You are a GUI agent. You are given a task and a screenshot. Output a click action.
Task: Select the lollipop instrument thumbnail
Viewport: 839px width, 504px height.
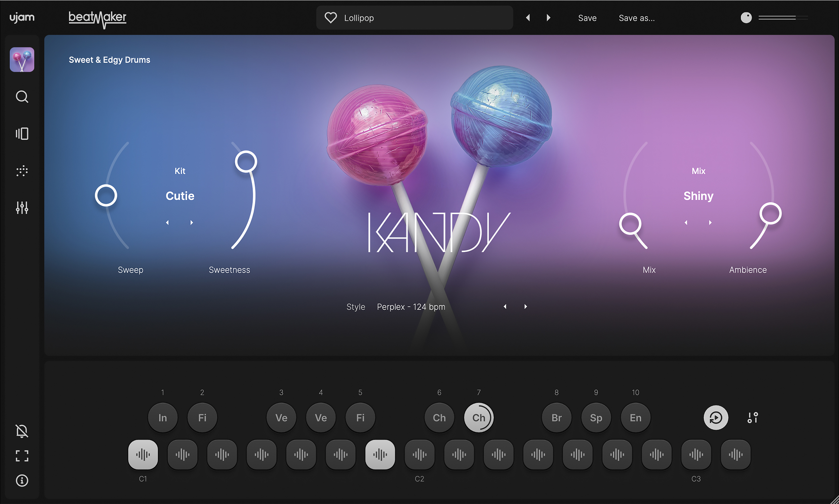click(x=22, y=59)
